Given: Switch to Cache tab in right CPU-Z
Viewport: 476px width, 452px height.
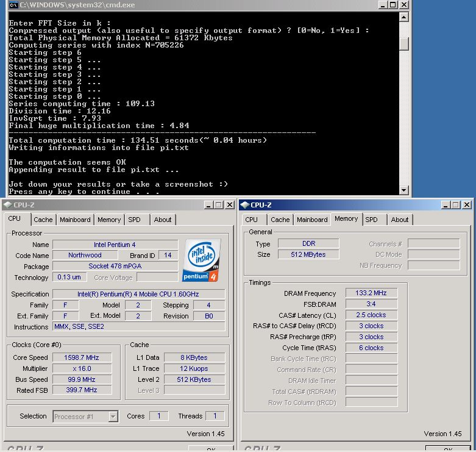Looking at the screenshot, I should click(280, 220).
